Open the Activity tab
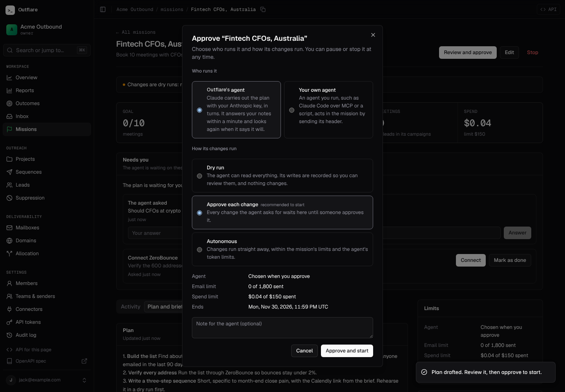565x392 pixels. coord(131,307)
